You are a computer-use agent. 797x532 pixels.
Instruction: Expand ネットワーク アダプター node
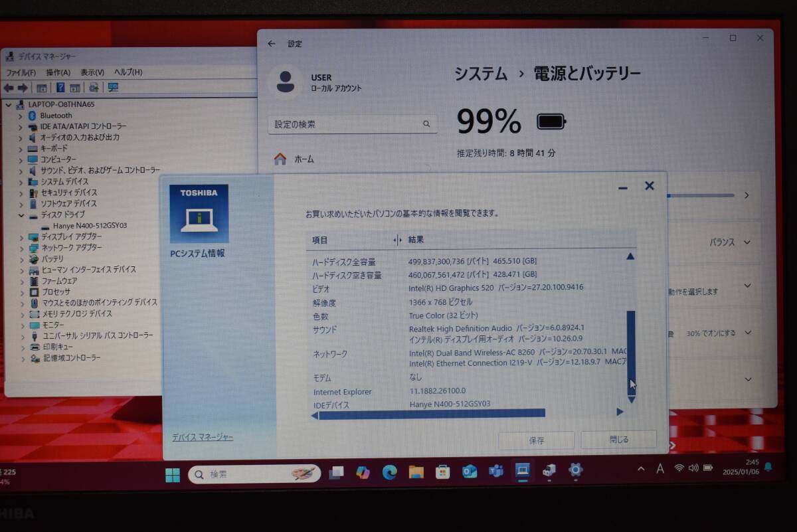(x=21, y=248)
